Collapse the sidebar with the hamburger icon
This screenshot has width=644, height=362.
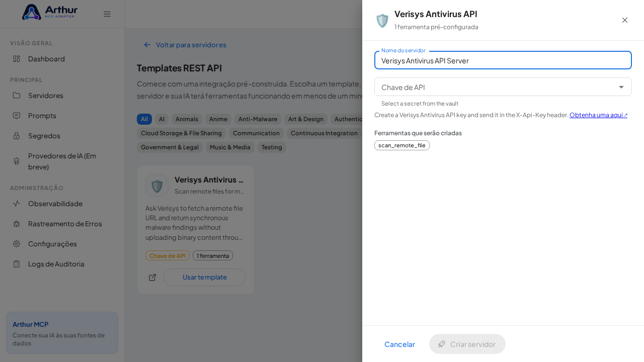pos(107,14)
